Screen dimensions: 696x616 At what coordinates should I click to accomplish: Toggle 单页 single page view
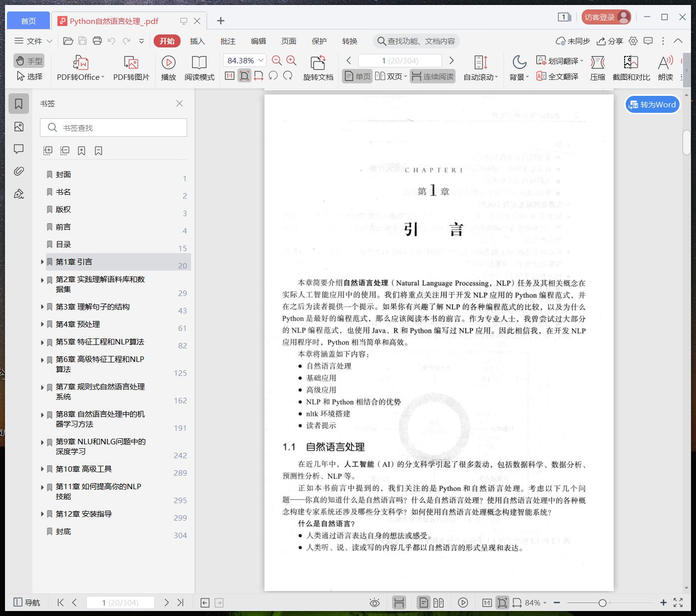pyautogui.click(x=357, y=76)
